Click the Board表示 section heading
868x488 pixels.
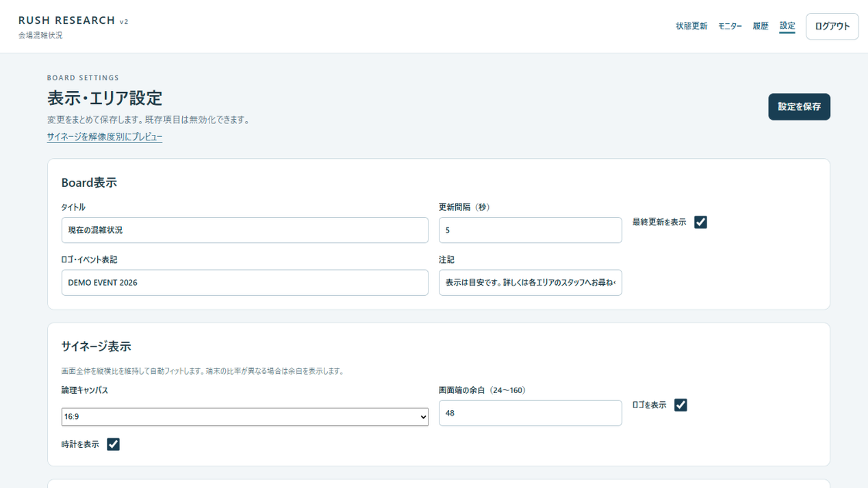coord(89,183)
